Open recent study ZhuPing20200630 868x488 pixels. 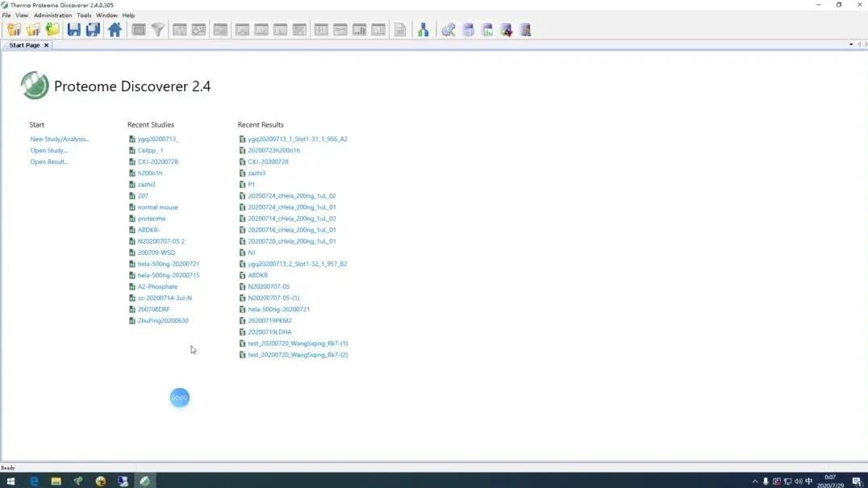[x=163, y=320]
